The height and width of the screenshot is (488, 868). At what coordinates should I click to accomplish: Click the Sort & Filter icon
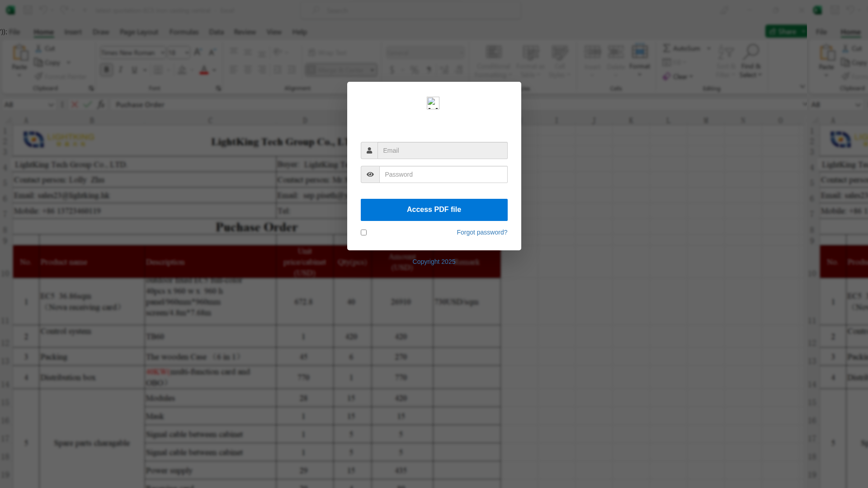point(726,52)
